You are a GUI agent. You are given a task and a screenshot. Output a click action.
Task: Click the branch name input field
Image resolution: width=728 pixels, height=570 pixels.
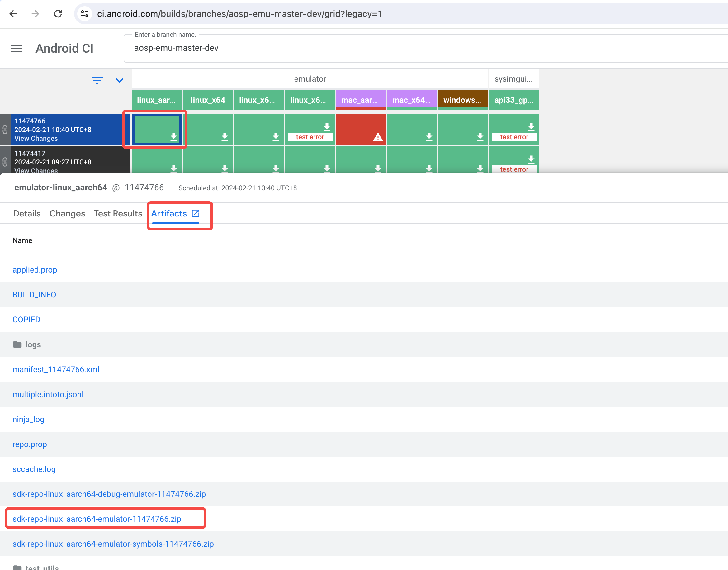click(x=426, y=48)
